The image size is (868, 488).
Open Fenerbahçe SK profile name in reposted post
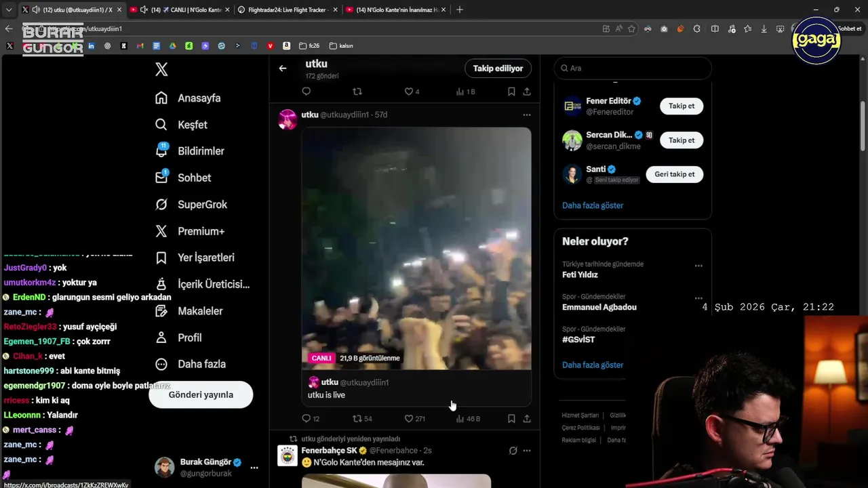[329, 451]
